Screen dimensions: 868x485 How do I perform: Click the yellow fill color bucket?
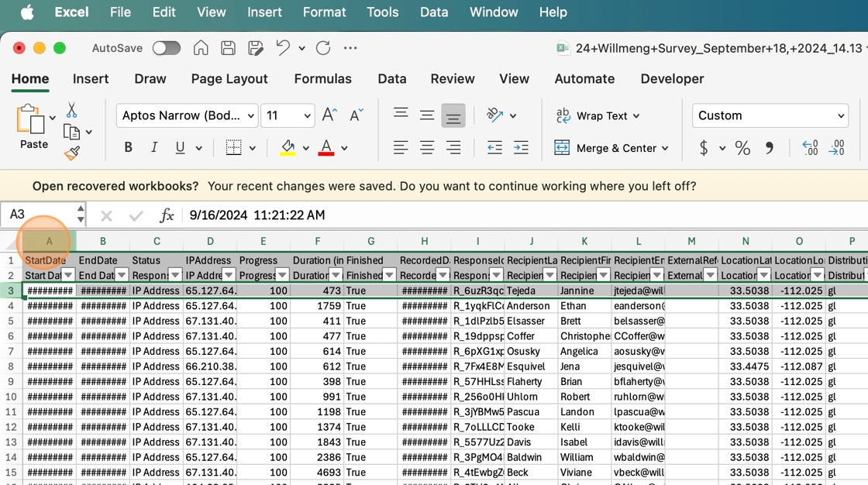[x=288, y=148]
